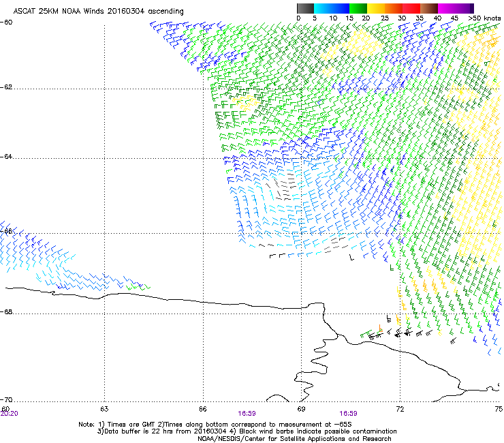Click the purple time stamp '20:20'
This screenshot has height=443, width=504.
tap(10, 414)
